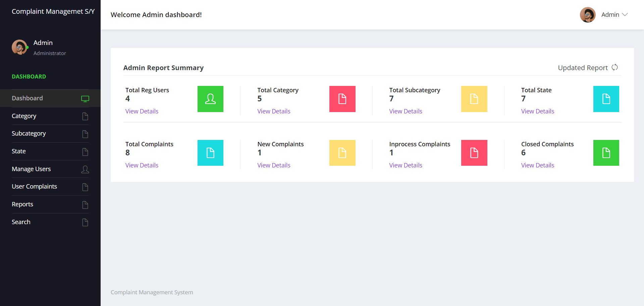Image resolution: width=644 pixels, height=306 pixels.
Task: Open the Search sidebar entry
Action: tap(21, 222)
